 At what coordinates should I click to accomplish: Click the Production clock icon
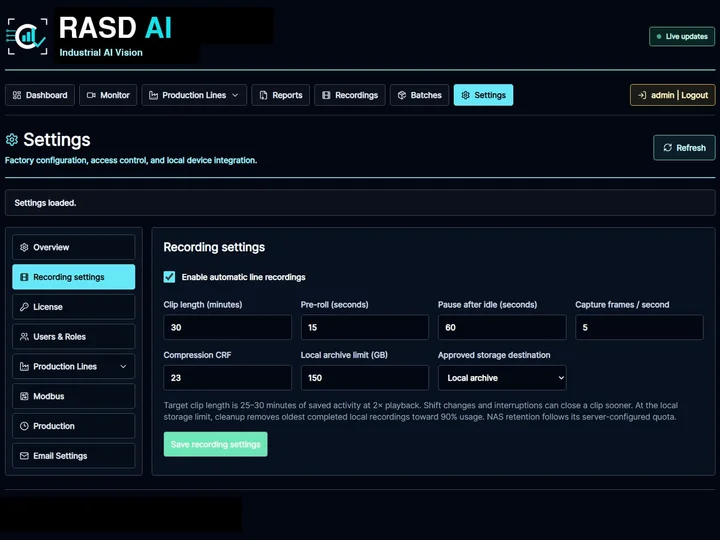tap(24, 426)
